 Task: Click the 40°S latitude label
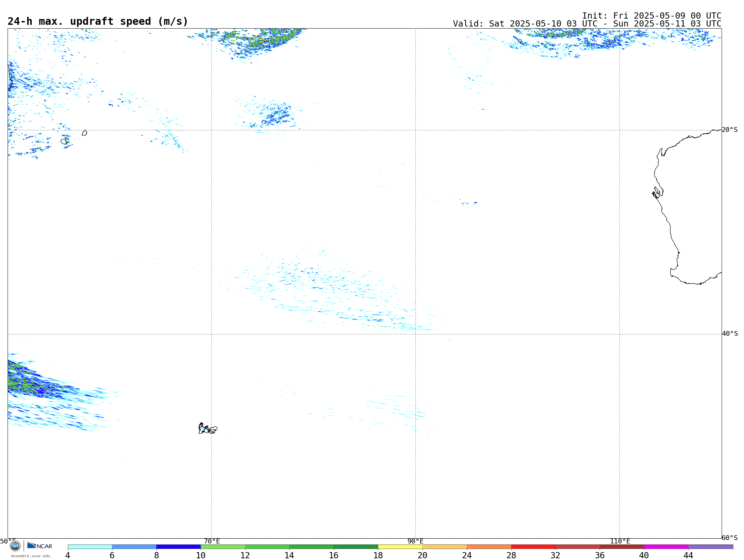click(730, 334)
